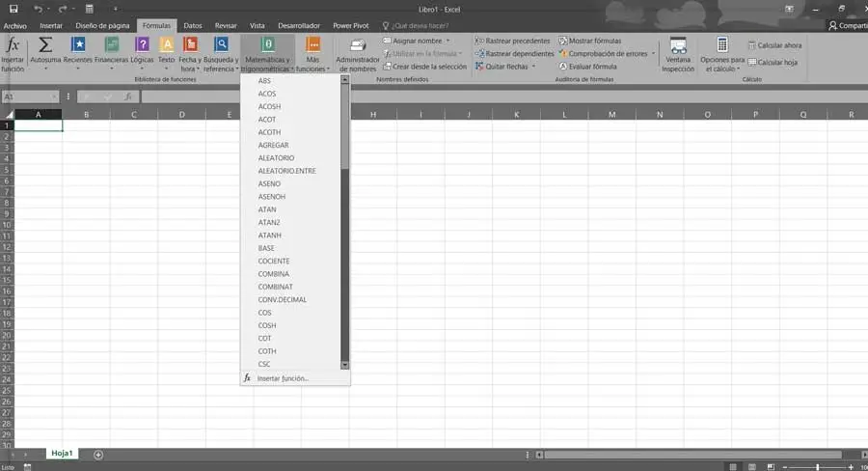Click the Name Box showing A1
This screenshot has width=868, height=471.
30,97
